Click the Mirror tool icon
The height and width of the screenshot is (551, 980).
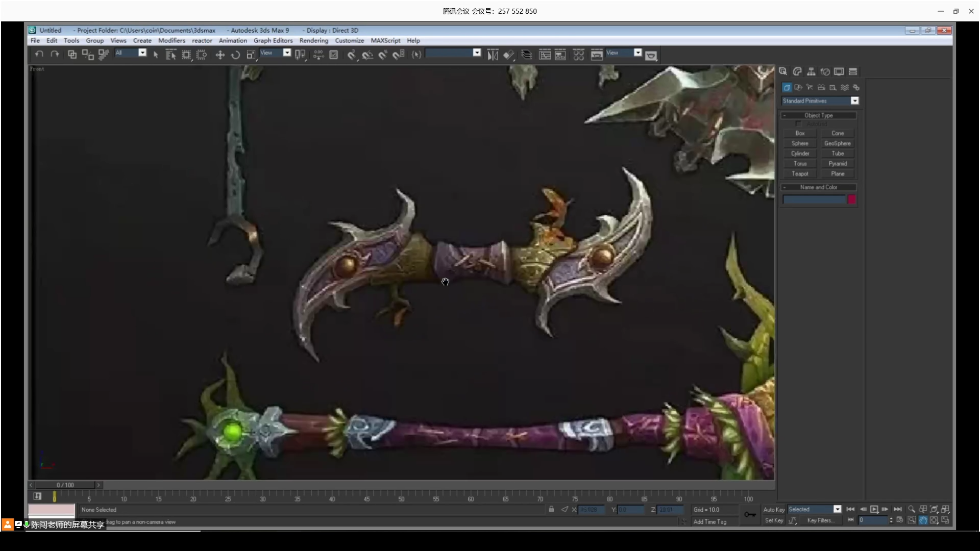(x=493, y=55)
